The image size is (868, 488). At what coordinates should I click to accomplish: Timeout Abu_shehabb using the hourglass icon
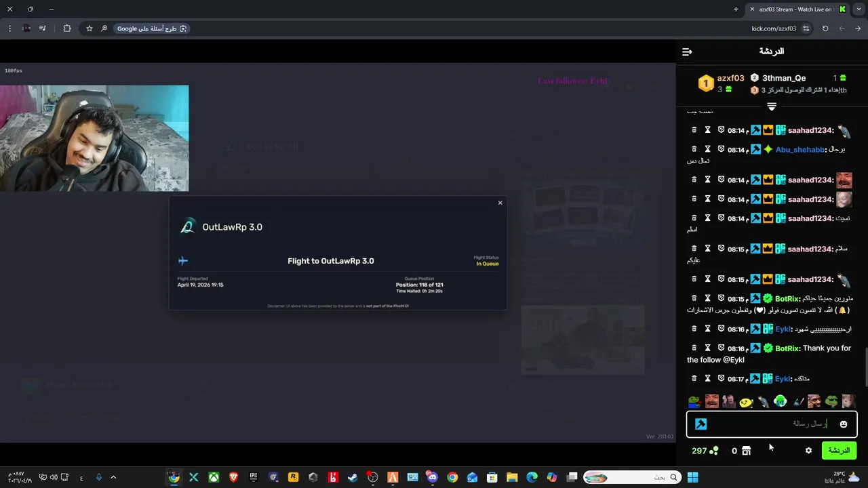click(x=707, y=149)
